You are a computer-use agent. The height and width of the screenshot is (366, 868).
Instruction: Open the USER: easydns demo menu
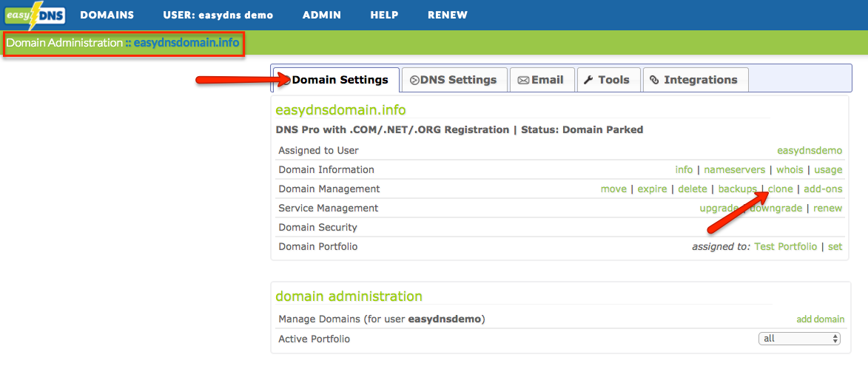tap(218, 15)
